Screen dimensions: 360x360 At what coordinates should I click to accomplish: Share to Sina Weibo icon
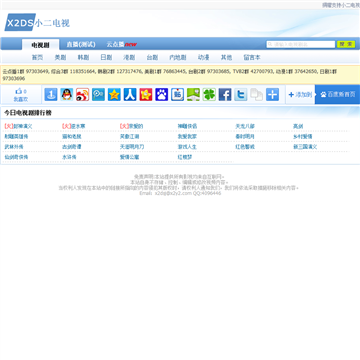(x=82, y=95)
